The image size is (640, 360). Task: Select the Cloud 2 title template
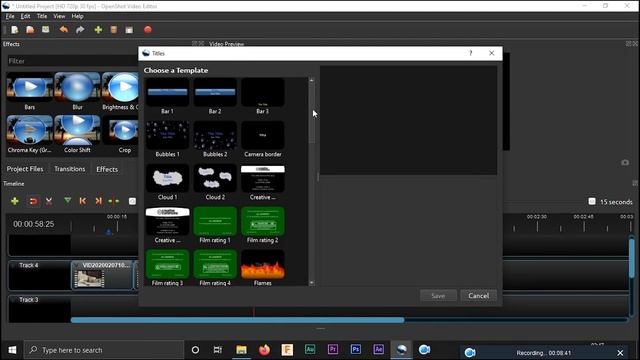click(x=215, y=182)
